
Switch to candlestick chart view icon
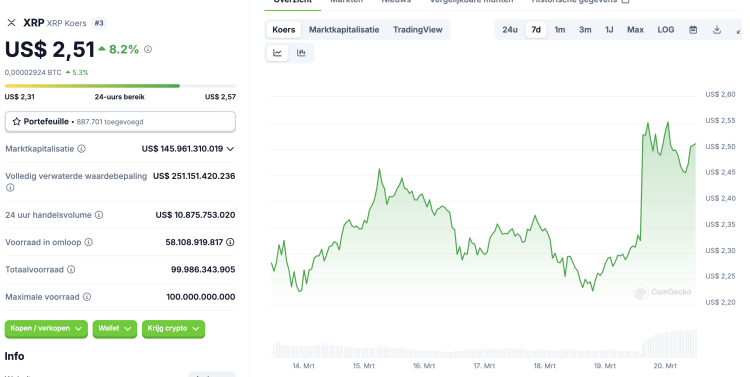pyautogui.click(x=301, y=53)
